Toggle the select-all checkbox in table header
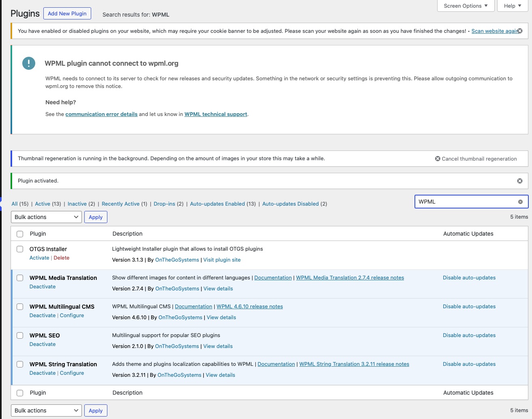The width and height of the screenshot is (532, 419). [x=20, y=234]
